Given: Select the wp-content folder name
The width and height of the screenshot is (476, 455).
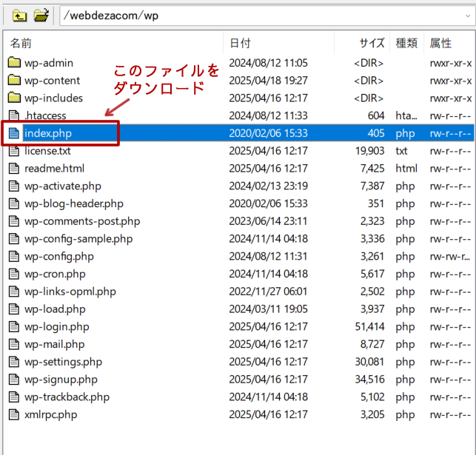Looking at the screenshot, I should (x=53, y=81).
